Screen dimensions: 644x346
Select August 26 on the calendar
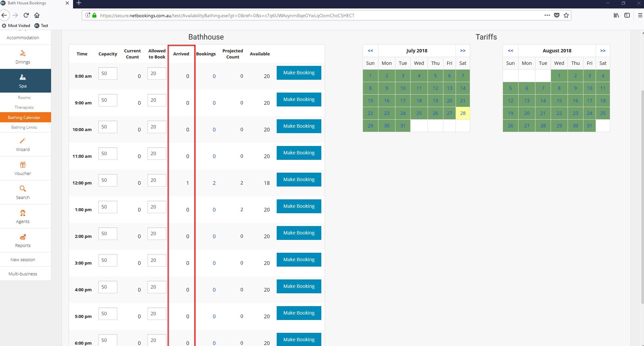[x=510, y=126]
